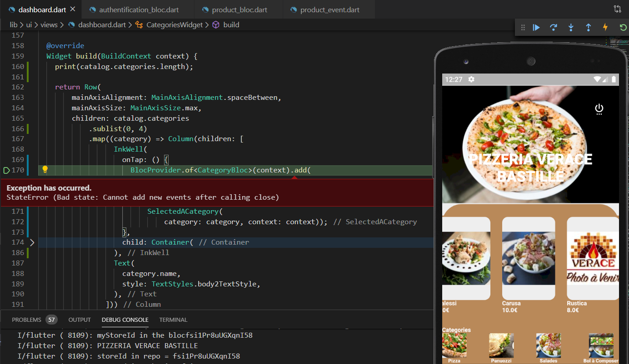Select the Debug Console tab

click(x=125, y=320)
